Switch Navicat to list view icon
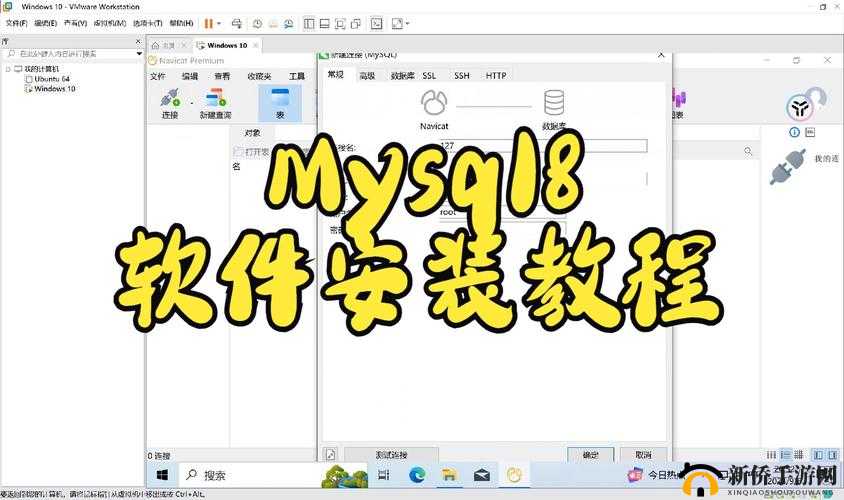Screen dimensions: 844x500 [x=771, y=455]
